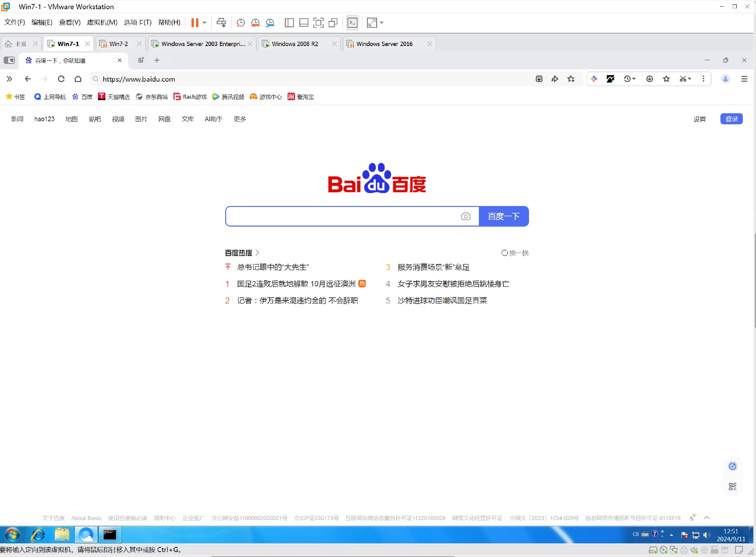The image size is (756, 557).
Task: Open the 爱淘宝 bookmark
Action: [x=301, y=97]
